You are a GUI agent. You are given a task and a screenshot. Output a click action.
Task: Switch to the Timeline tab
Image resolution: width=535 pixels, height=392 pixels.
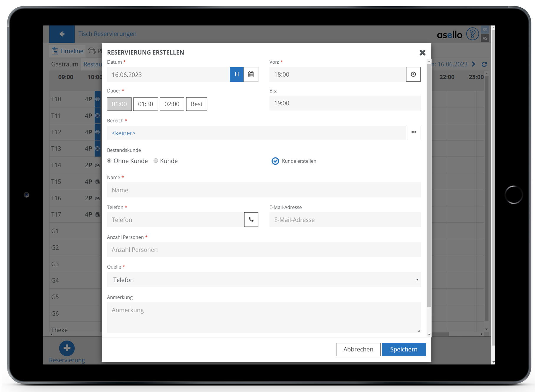tap(68, 51)
